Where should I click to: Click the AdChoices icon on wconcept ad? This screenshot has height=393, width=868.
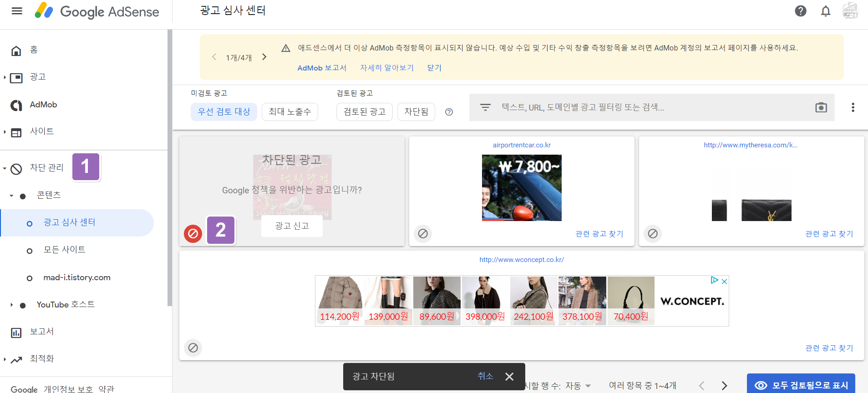[x=715, y=281]
